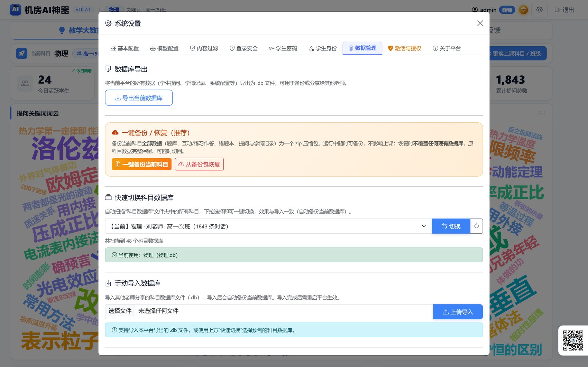
Task: Select the 数据管理 tab
Action: pos(362,48)
